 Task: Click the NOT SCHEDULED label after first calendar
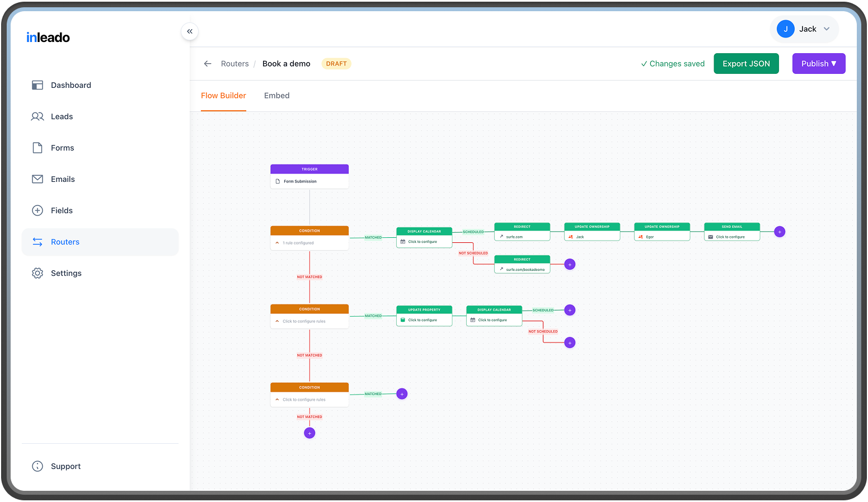pos(473,253)
